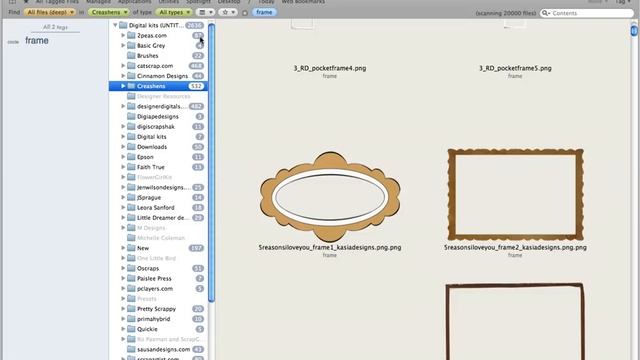Image resolution: width=640 pixels, height=360 pixels.
Task: Expand the Leora Sanford folder
Action: pyautogui.click(x=123, y=207)
